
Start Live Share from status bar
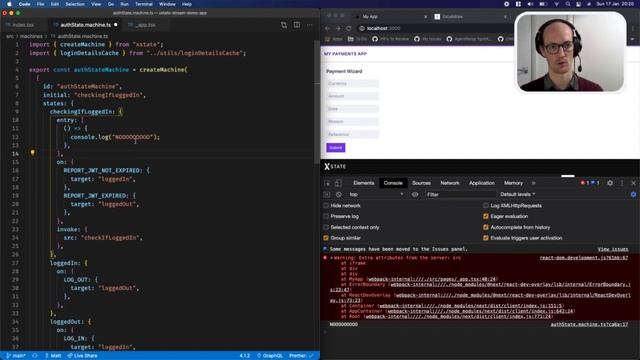pyautogui.click(x=82, y=356)
